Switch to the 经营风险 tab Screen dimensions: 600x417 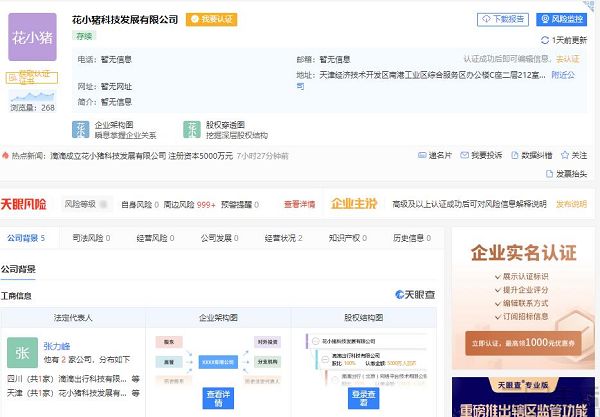coord(155,238)
